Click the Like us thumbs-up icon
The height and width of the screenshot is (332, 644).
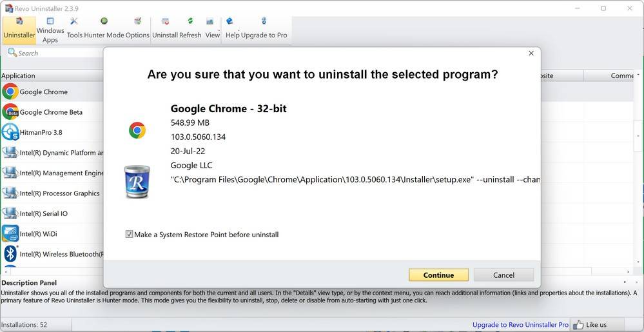(578, 324)
